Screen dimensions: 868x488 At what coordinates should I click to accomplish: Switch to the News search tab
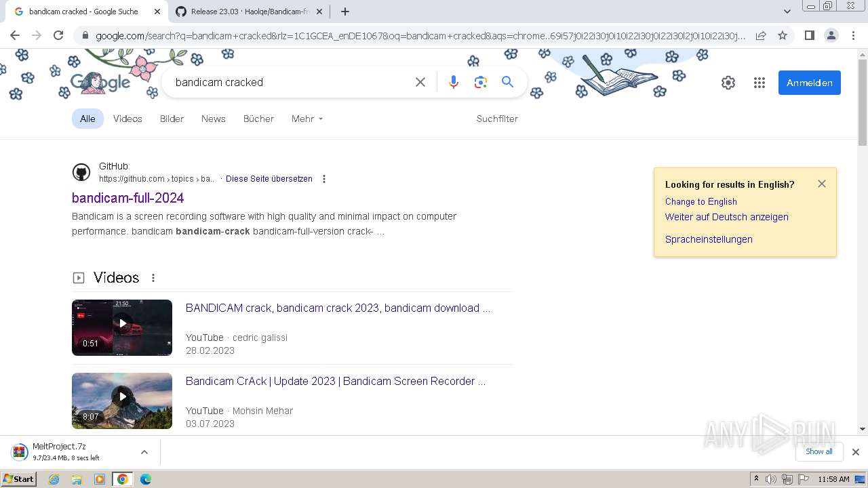[213, 119]
